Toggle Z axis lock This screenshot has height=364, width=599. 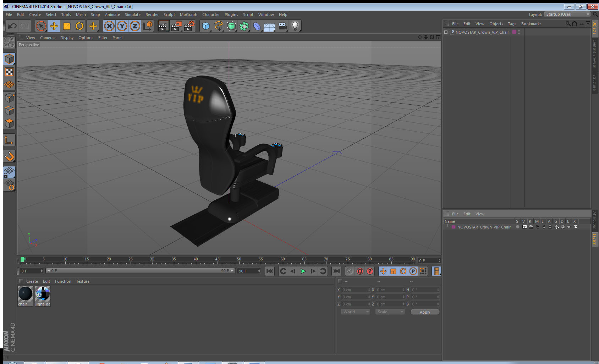click(x=135, y=26)
